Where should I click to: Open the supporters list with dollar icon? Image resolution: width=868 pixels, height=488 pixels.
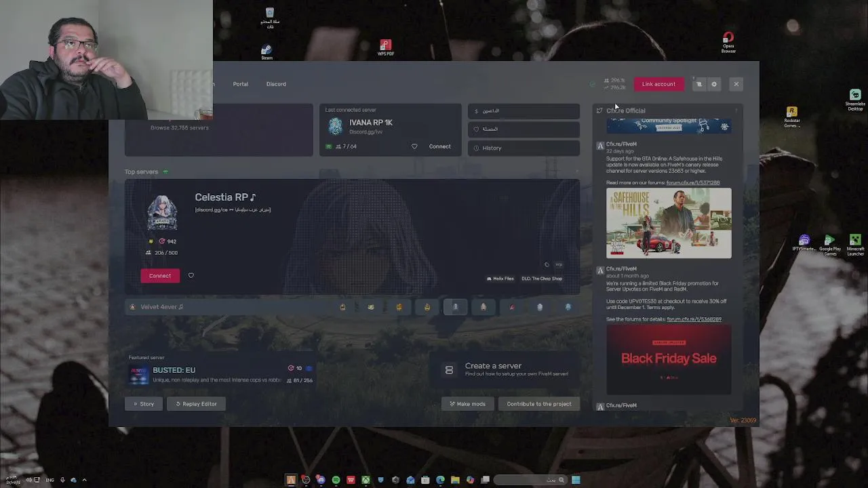point(524,110)
